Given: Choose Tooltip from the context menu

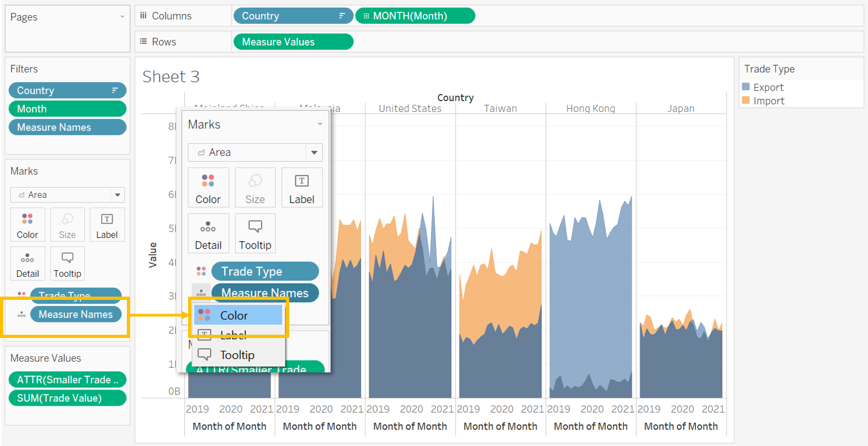Looking at the screenshot, I should (x=237, y=355).
